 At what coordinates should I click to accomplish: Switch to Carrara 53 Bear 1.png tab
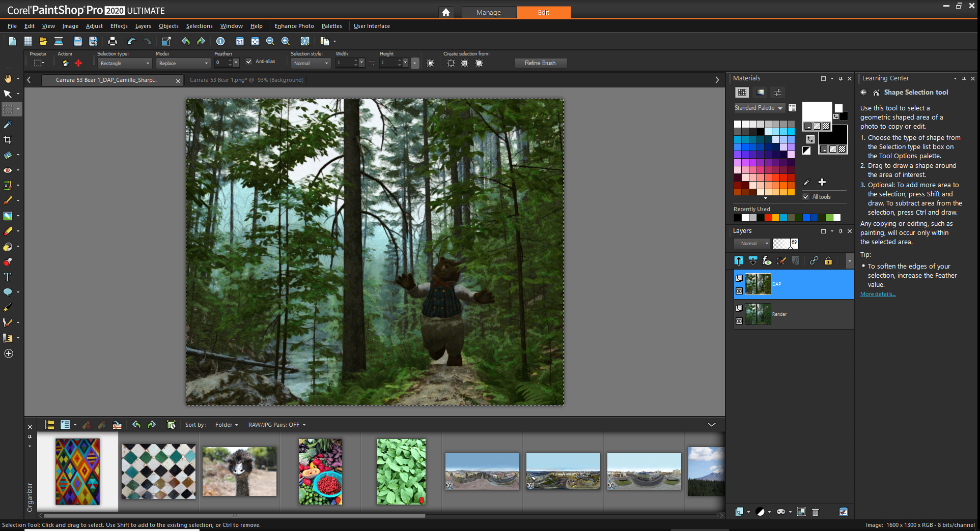(x=246, y=80)
